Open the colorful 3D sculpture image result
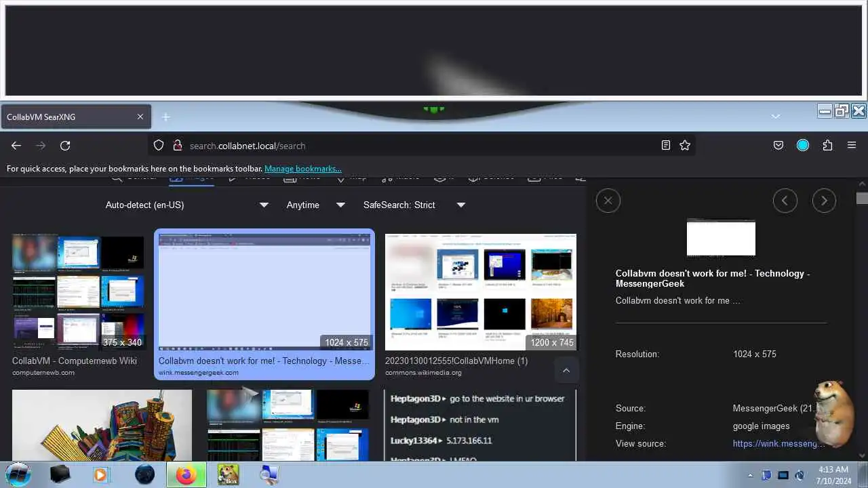Image resolution: width=868 pixels, height=488 pixels. 102,426
